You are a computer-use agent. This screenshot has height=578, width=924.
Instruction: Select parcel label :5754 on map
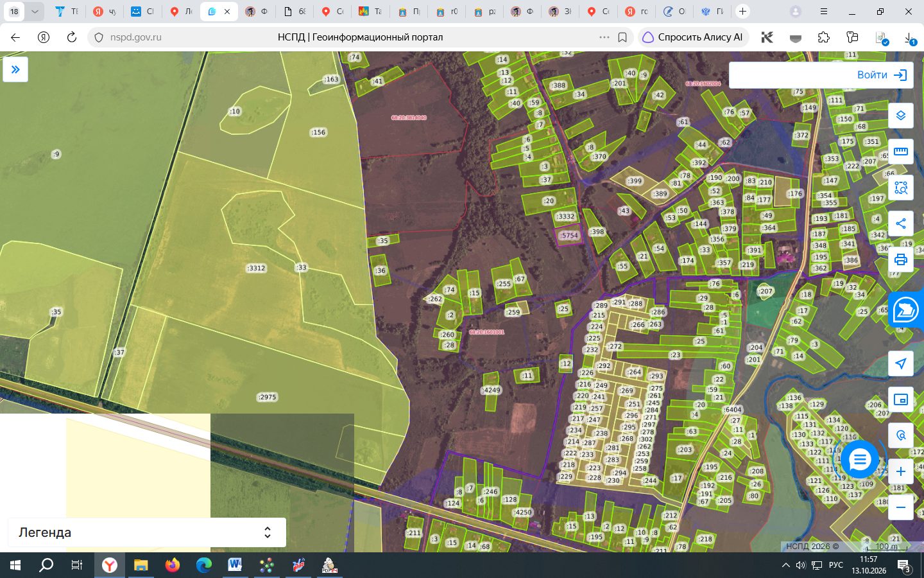tap(569, 236)
